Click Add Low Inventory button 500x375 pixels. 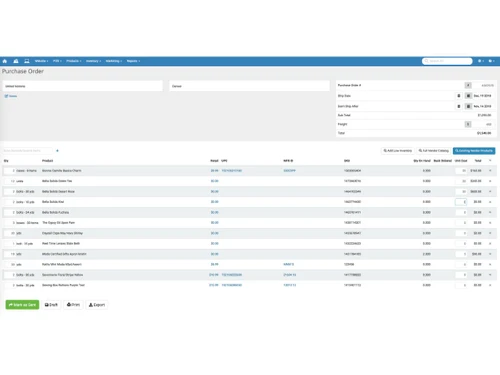[x=397, y=151]
